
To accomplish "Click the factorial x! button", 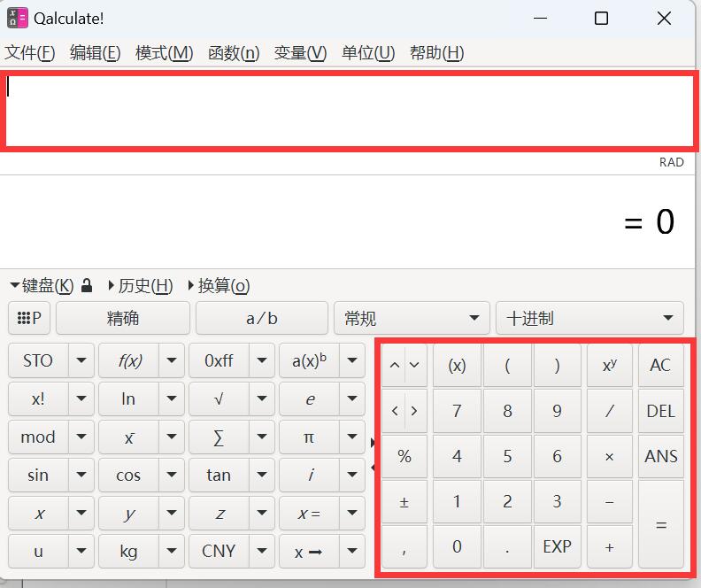I will pyautogui.click(x=38, y=398).
